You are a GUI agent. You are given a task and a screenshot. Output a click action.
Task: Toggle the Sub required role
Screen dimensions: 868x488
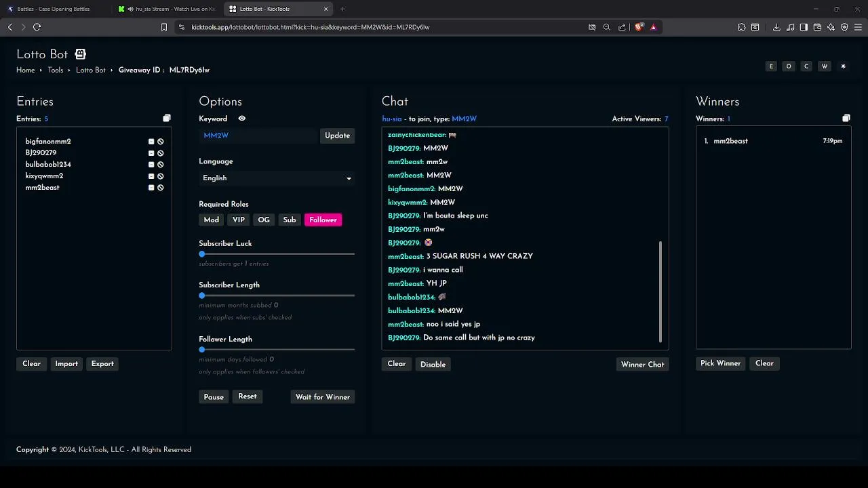click(x=290, y=220)
